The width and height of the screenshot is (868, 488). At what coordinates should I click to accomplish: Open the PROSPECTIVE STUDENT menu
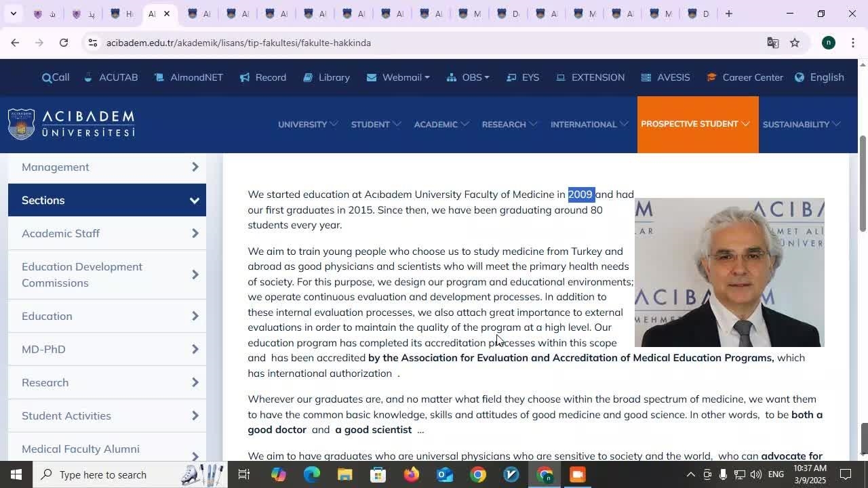pyautogui.click(x=697, y=124)
